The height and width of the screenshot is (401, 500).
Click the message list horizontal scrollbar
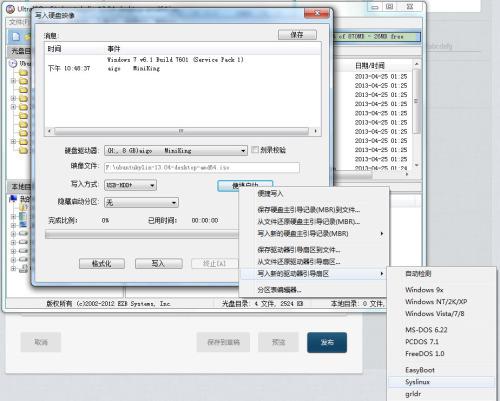[182, 131]
